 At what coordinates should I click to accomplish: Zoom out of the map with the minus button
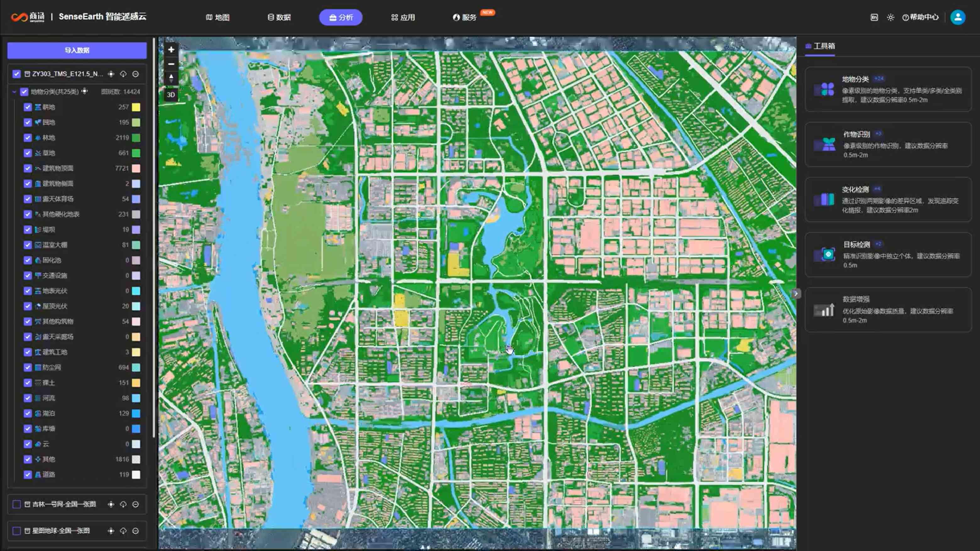pyautogui.click(x=171, y=64)
